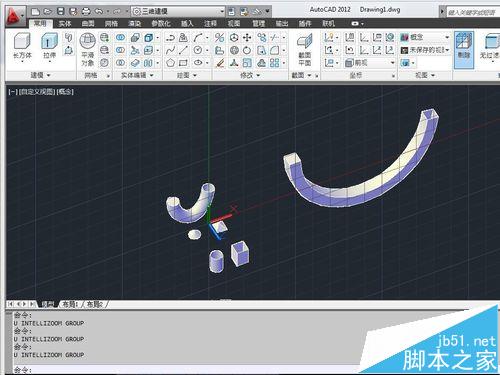Click the [自定义视图] viewport view label
Image resolution: width=500 pixels, height=375 pixels.
(x=37, y=92)
